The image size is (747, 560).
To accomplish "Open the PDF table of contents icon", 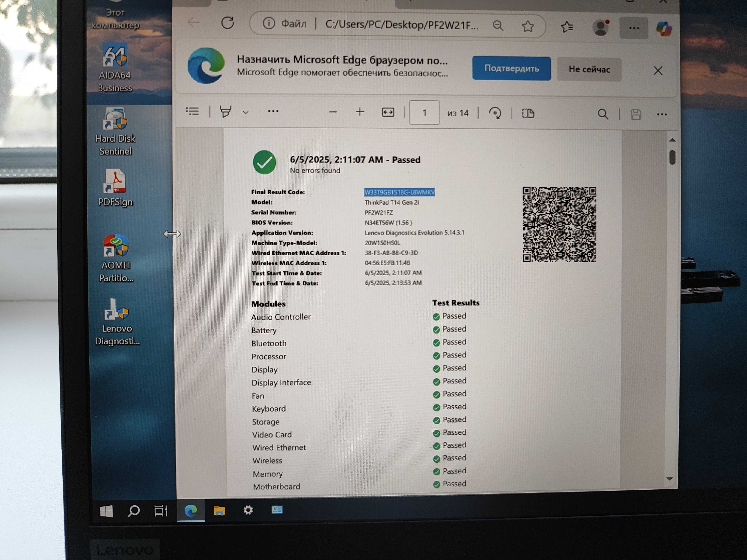I will [x=193, y=111].
